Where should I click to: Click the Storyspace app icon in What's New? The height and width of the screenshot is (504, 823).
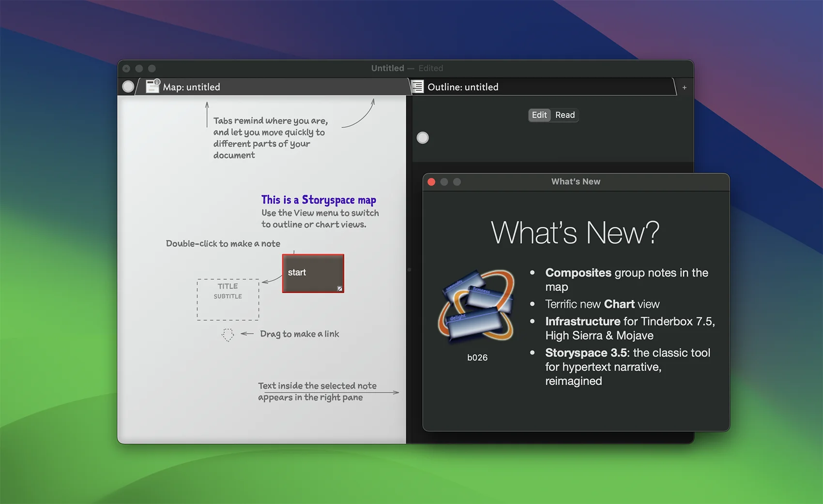pos(476,306)
